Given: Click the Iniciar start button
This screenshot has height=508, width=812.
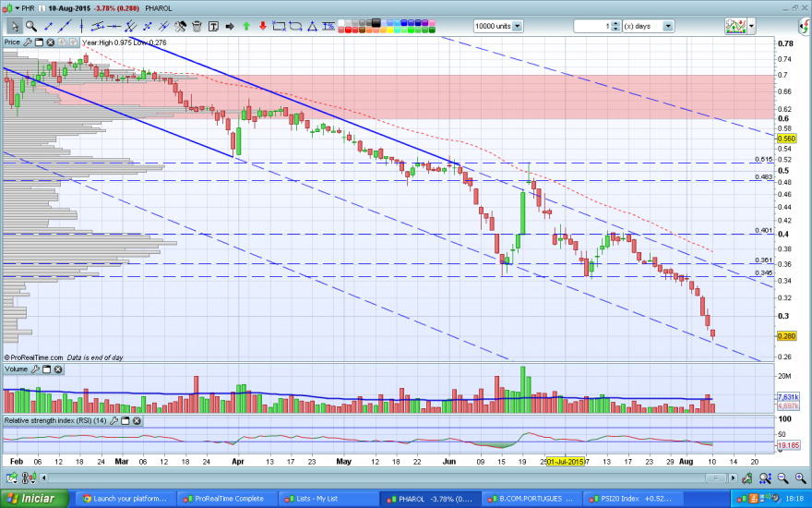Looking at the screenshot, I should (33, 499).
